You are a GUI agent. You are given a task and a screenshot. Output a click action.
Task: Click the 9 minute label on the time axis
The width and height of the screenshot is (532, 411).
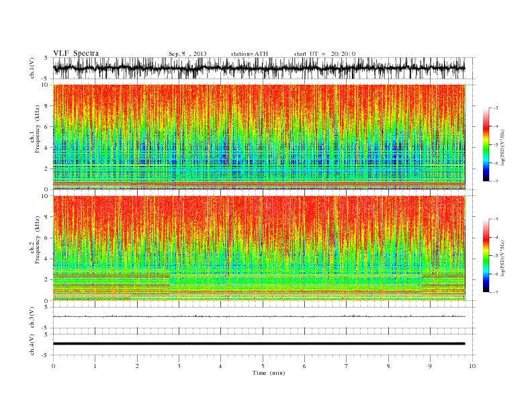click(x=430, y=366)
